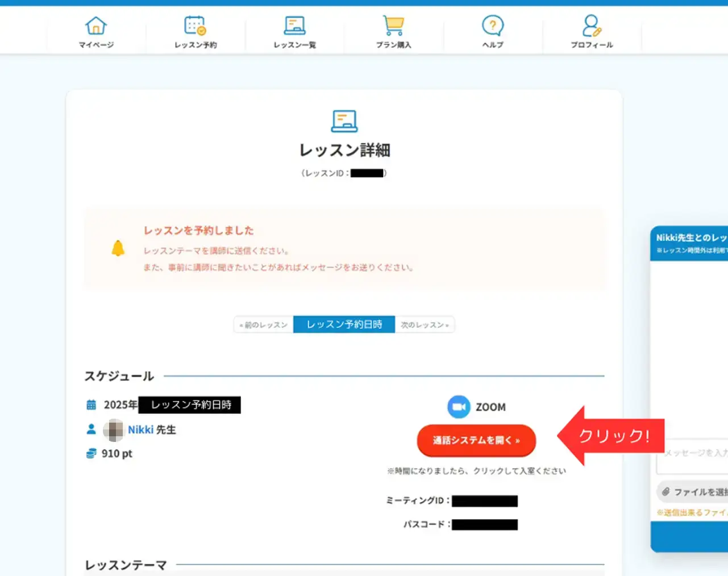Click the plan purchase cart icon
Screen dimensions: 728x576
coord(393,26)
